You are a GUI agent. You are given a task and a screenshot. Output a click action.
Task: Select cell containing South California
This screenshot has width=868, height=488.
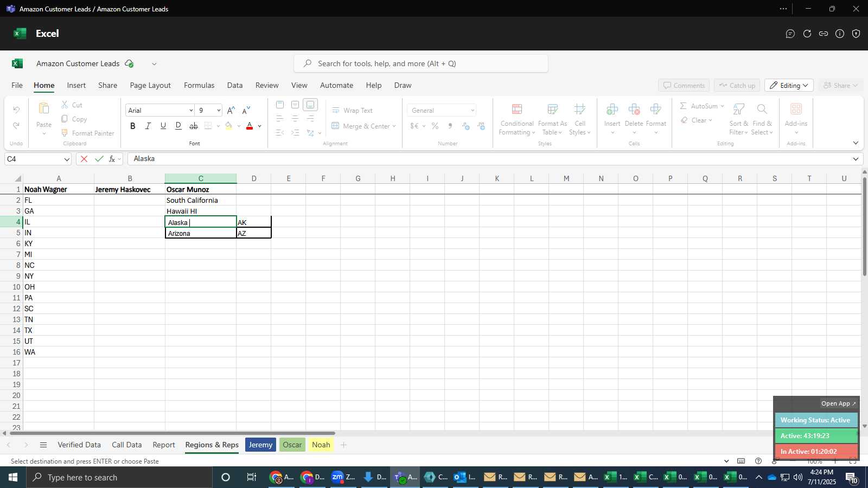[201, 200]
